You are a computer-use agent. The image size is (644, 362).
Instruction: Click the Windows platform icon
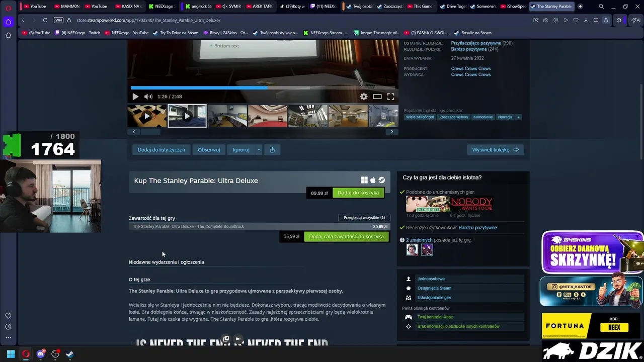[x=364, y=180]
